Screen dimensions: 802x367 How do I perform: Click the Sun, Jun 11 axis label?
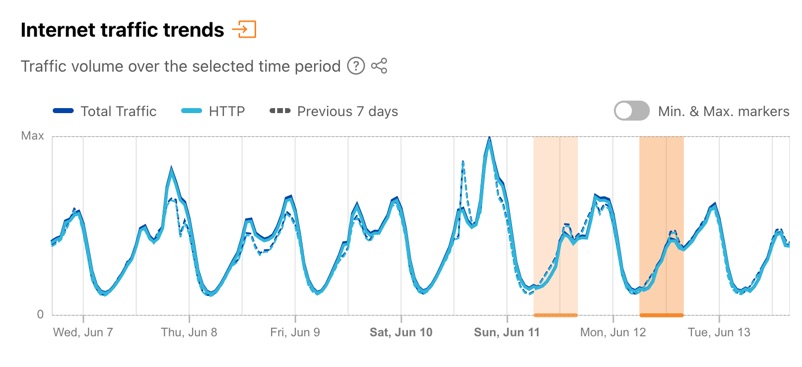[506, 333]
